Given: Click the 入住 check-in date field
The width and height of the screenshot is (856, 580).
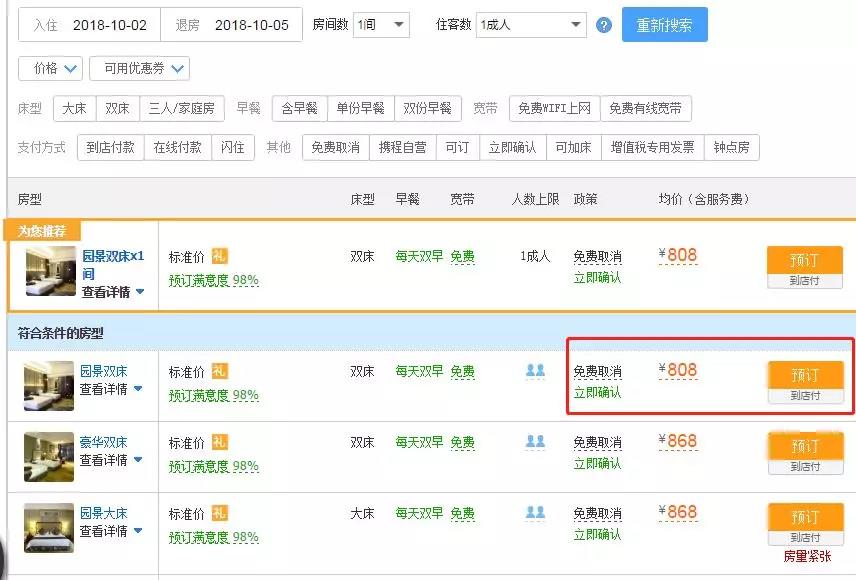Looking at the screenshot, I should [x=90, y=25].
